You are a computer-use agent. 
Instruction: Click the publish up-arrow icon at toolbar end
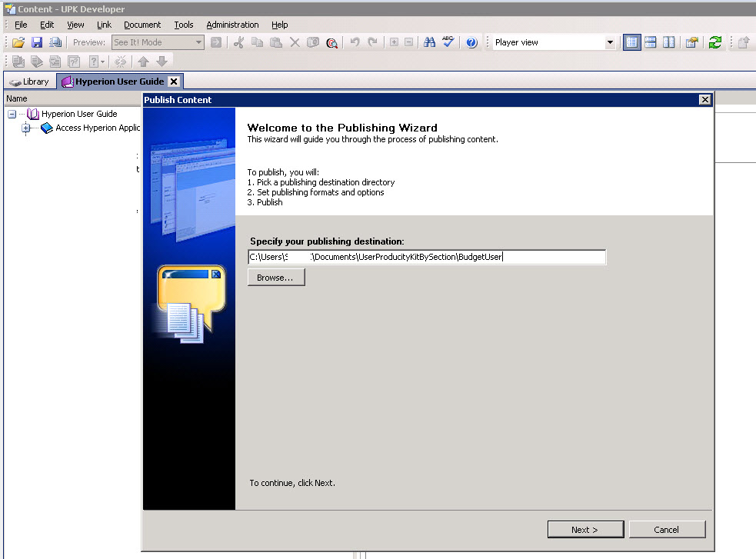[x=744, y=42]
